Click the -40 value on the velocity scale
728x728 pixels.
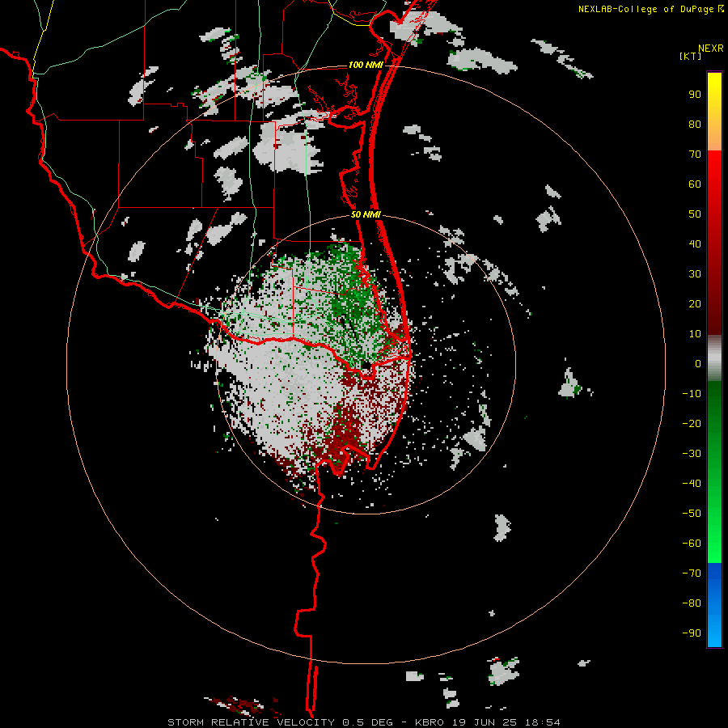coord(692,484)
